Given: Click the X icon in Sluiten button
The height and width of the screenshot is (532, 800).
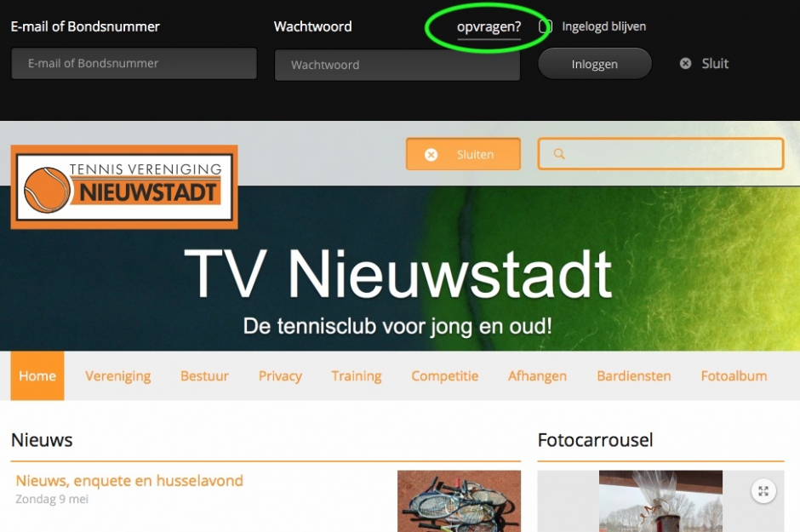Looking at the screenshot, I should pyautogui.click(x=431, y=155).
